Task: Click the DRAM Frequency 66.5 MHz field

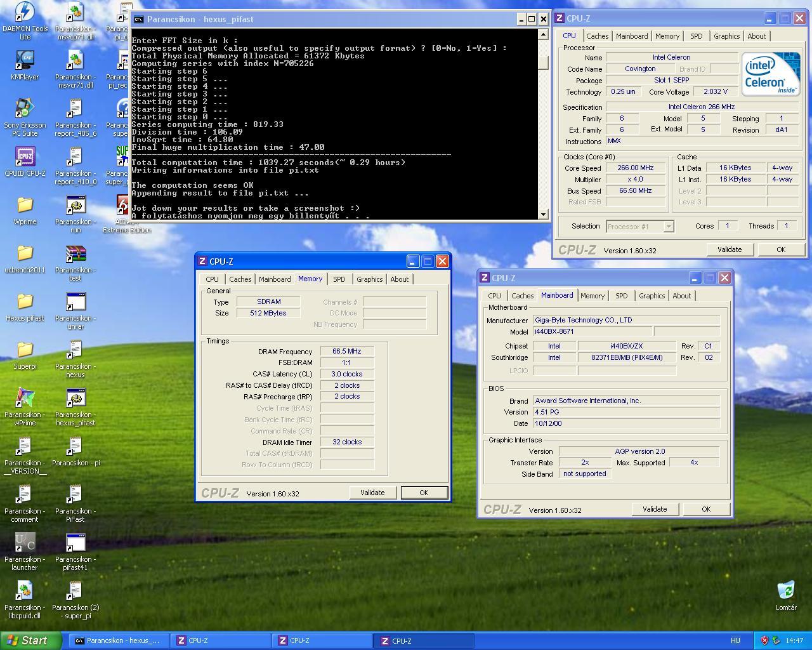Action: [347, 351]
